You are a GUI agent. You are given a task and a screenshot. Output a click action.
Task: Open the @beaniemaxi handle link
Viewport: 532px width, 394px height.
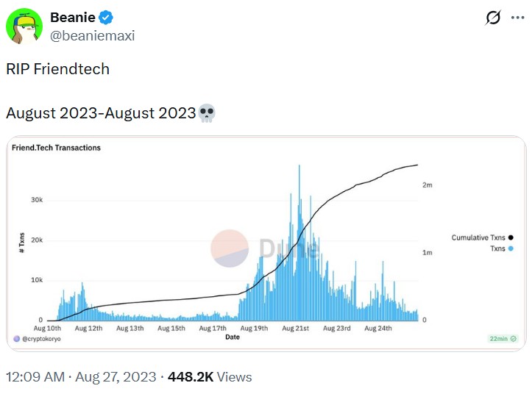pos(92,35)
